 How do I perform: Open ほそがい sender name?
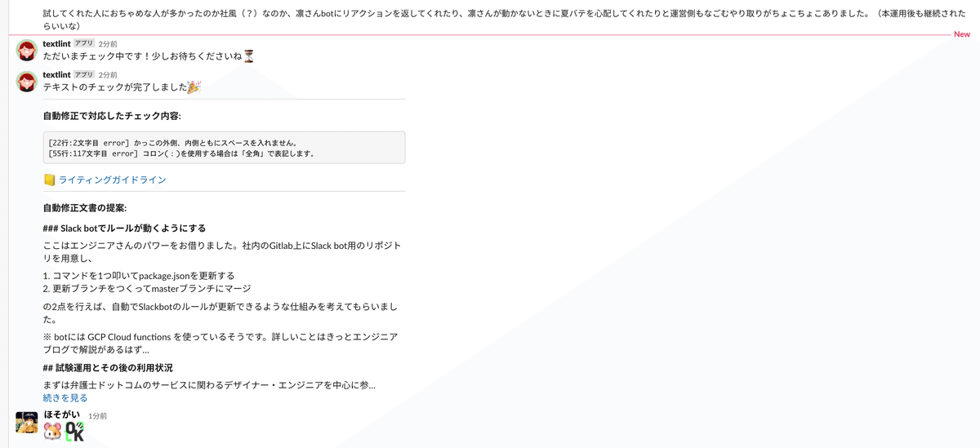tap(62, 415)
